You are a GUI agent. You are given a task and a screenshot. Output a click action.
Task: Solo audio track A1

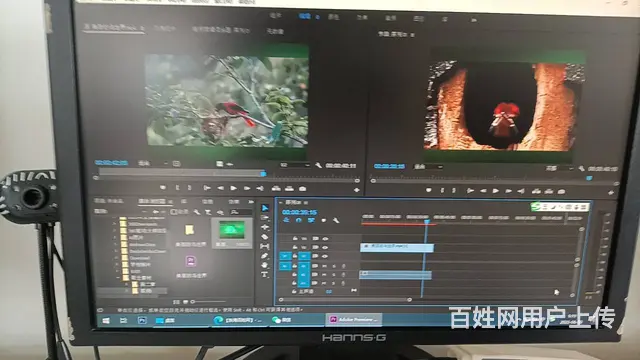(x=334, y=266)
